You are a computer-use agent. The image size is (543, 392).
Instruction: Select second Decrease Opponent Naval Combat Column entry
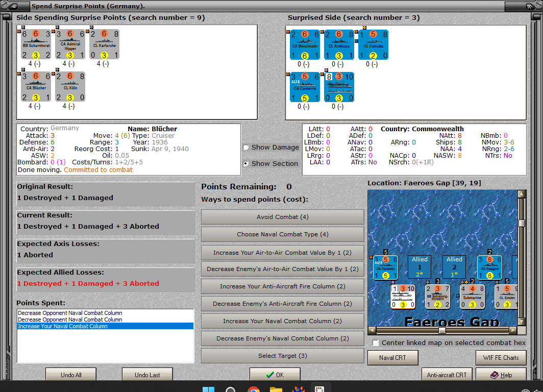coord(105,320)
